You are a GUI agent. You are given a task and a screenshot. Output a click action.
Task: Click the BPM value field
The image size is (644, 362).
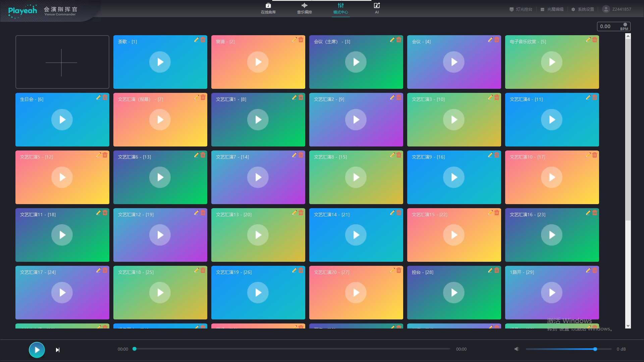[613, 26]
